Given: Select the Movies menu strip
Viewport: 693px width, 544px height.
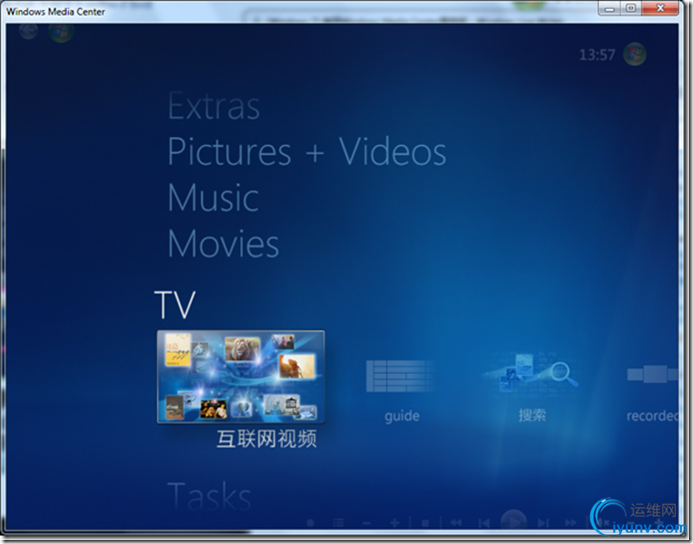Looking at the screenshot, I should (223, 243).
